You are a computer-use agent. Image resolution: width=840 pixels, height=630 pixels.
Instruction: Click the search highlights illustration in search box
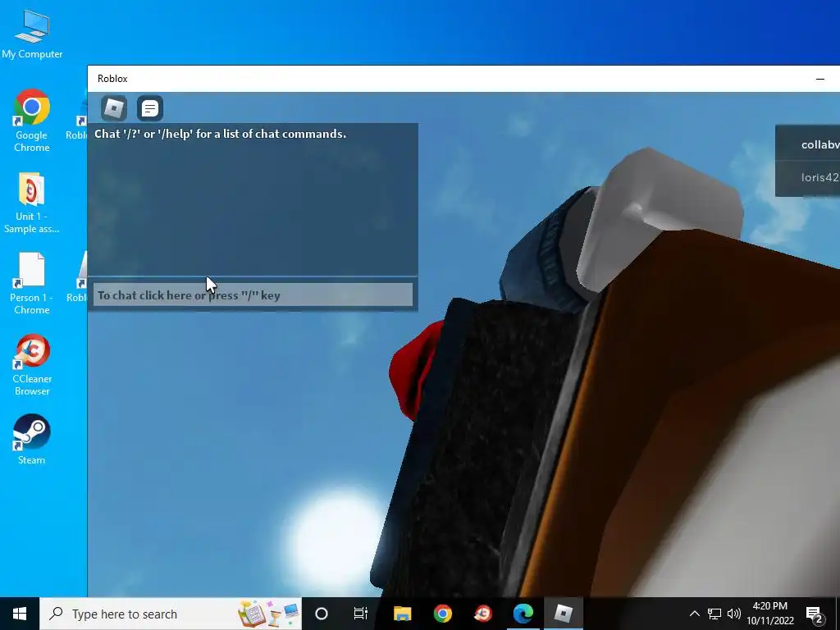[269, 614]
